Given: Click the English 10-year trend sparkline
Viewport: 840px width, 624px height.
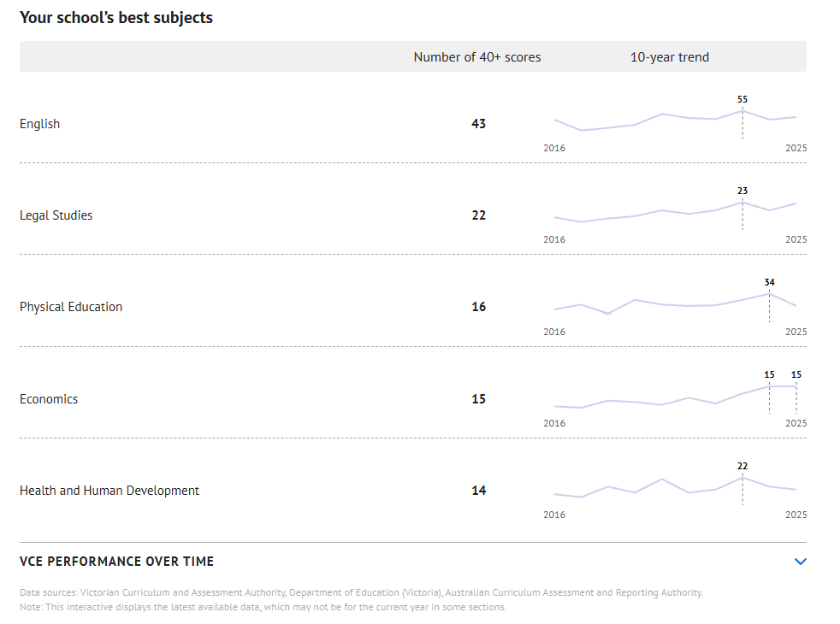Looking at the screenshot, I should click(x=675, y=121).
